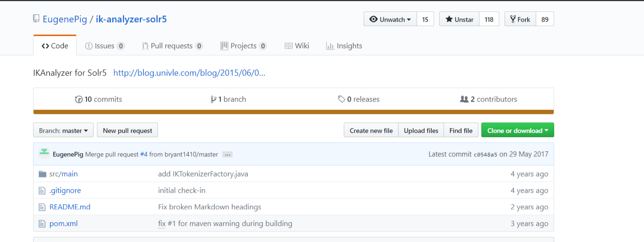The height and width of the screenshot is (242, 644).
Task: Click the EugenePig avatar in commit bar
Action: click(x=44, y=152)
